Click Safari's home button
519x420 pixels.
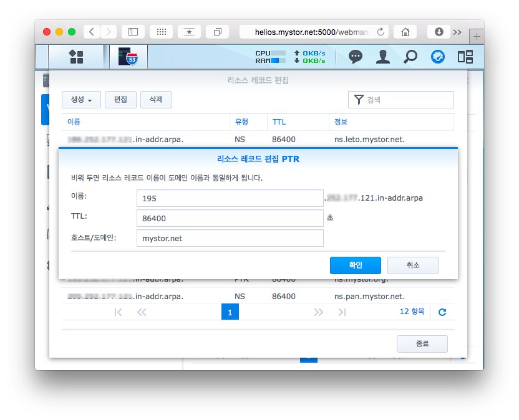click(x=405, y=32)
